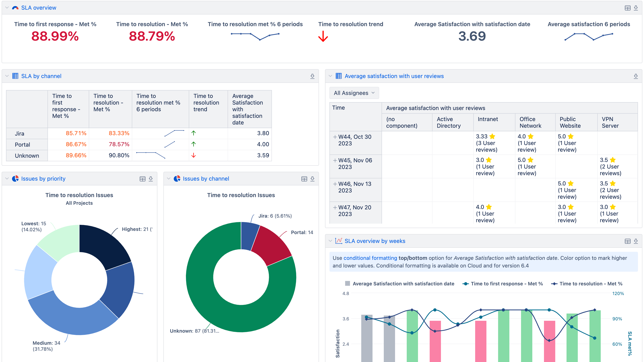This screenshot has width=644, height=362.
Task: Click the Issues by priority pie icon
Action: pos(15,179)
